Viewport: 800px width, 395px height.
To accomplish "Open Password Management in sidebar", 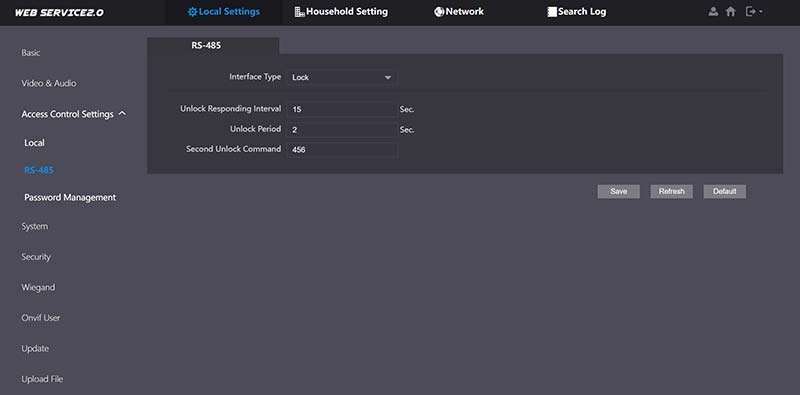I will pos(70,197).
